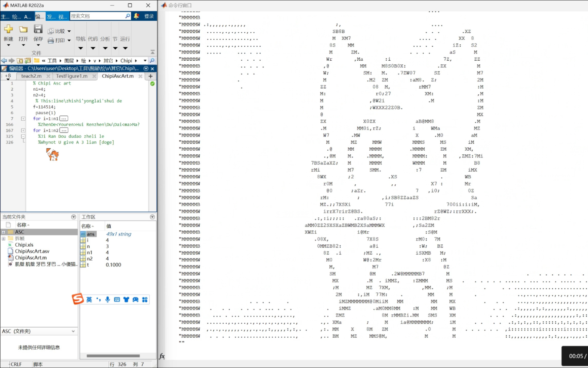Screen dimensions: 588x368
Task: Click the ans string variable icon in the workspace
Action: (x=83, y=234)
